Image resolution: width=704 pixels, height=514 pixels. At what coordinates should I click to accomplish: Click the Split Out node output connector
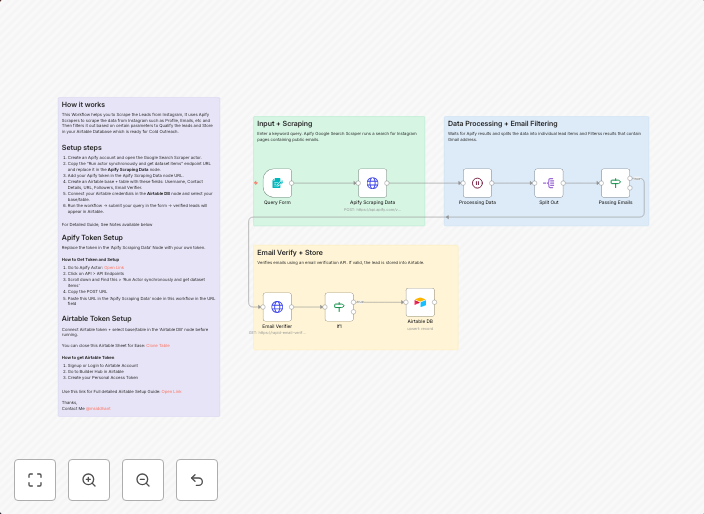563,183
